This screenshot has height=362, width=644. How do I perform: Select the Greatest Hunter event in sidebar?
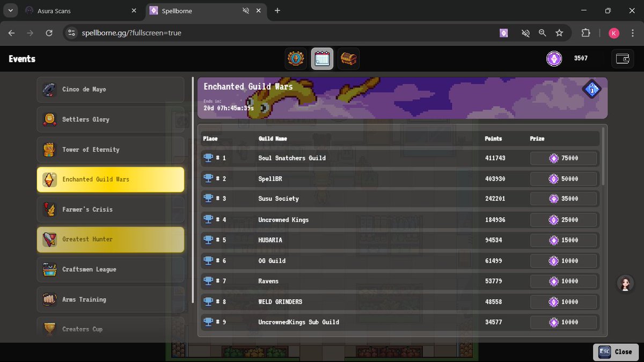tap(110, 239)
